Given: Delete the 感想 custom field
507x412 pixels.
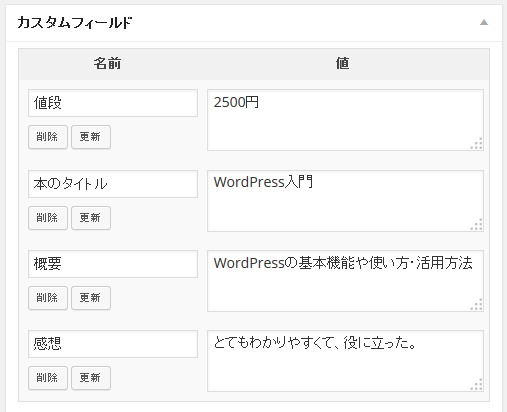Looking at the screenshot, I should [x=48, y=378].
